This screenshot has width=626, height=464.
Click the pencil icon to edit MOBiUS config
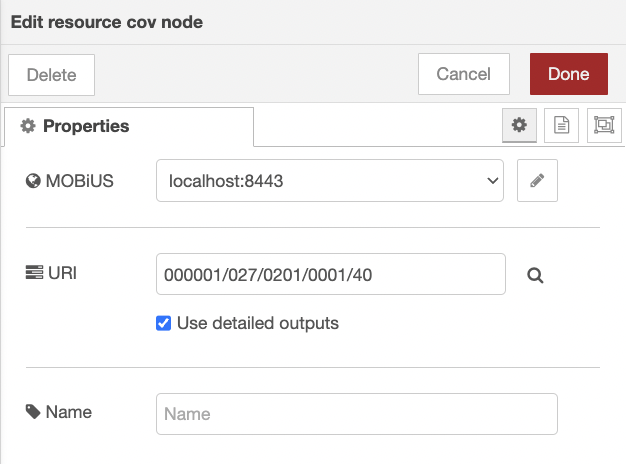pyautogui.click(x=537, y=181)
